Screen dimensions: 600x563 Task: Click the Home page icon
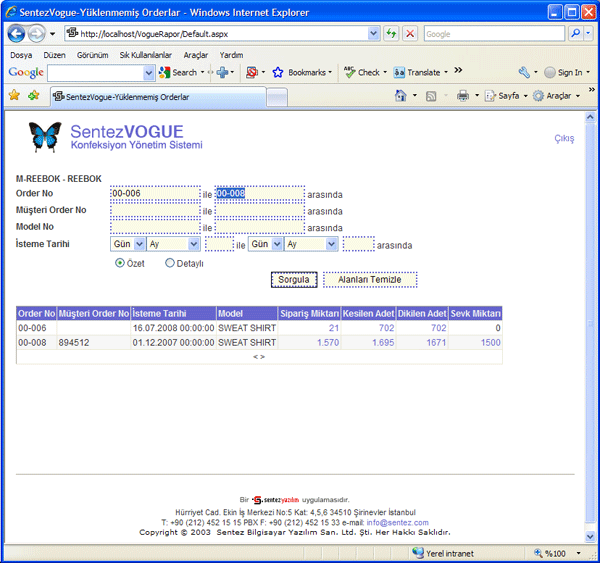pos(401,96)
